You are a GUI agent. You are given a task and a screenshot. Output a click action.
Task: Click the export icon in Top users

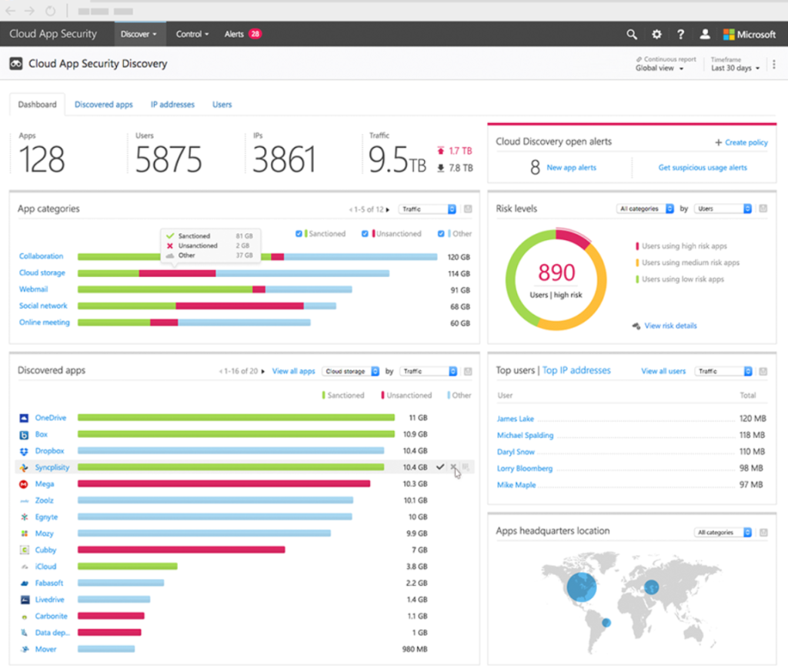pos(763,372)
